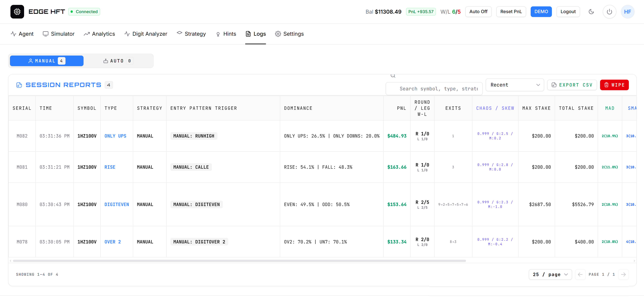The width and height of the screenshot is (644, 302).
Task: Click the power icon button
Action: click(609, 12)
